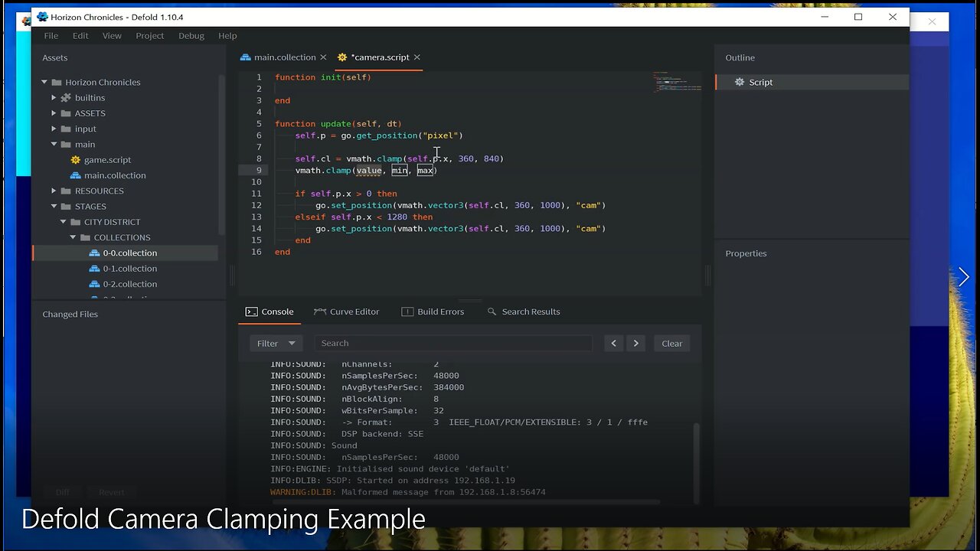
Task: Click the Horizon Chronicles folder icon
Action: coord(57,82)
